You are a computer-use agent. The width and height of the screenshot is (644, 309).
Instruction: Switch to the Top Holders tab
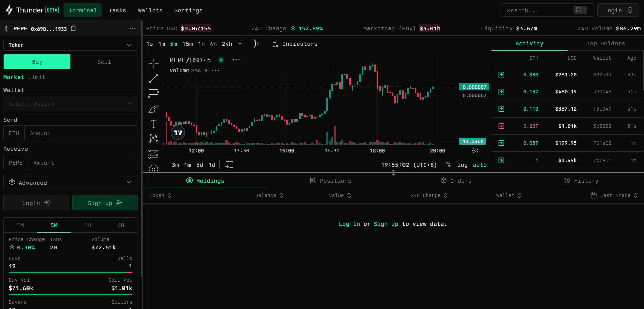[606, 44]
